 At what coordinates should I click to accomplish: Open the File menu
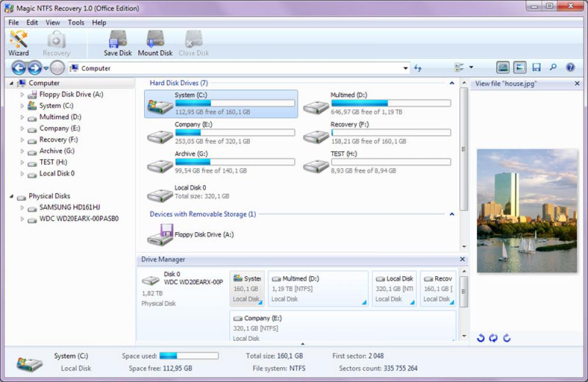[13, 22]
